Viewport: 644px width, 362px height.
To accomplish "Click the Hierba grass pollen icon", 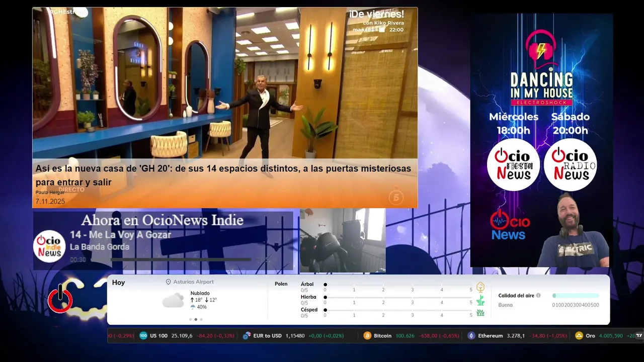I will pos(480,300).
